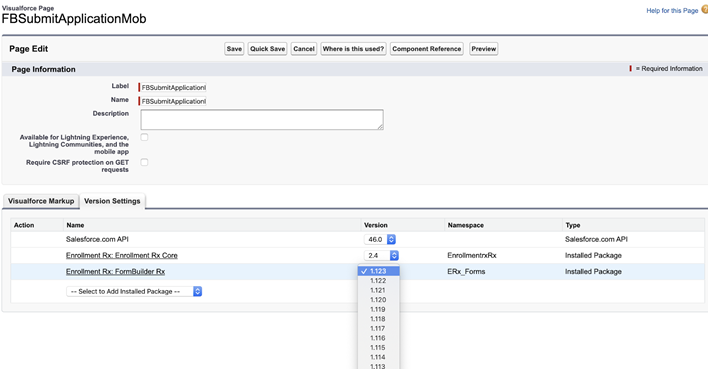Open the Component Reference

[x=427, y=49]
